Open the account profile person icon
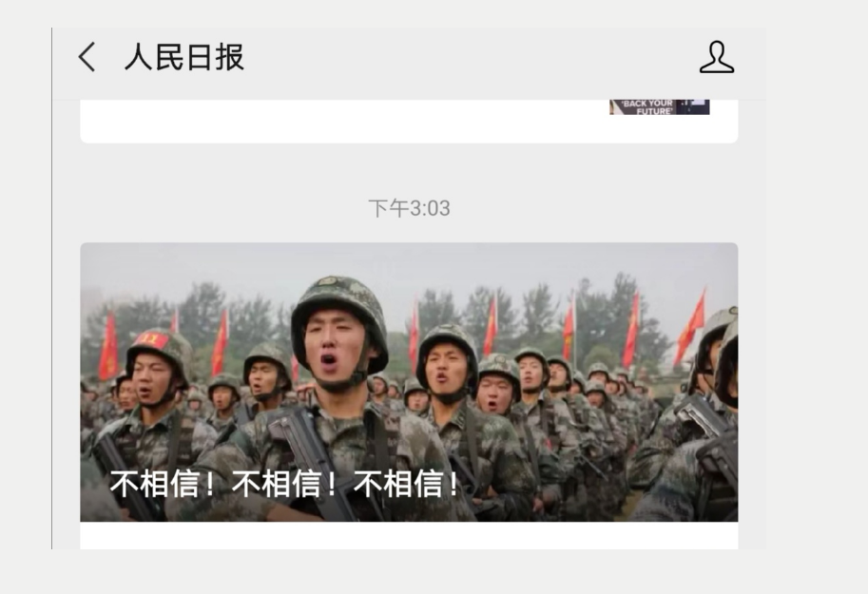This screenshot has height=594, width=868. pyautogui.click(x=716, y=56)
